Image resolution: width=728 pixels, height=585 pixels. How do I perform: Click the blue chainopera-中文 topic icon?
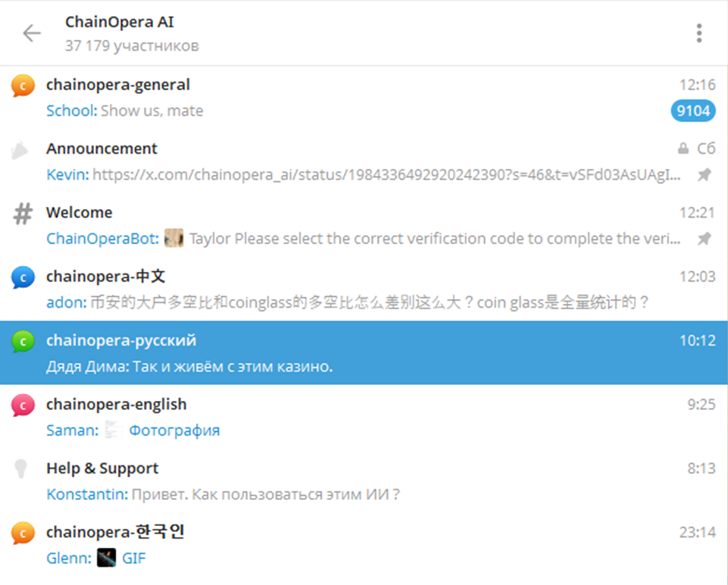click(23, 277)
